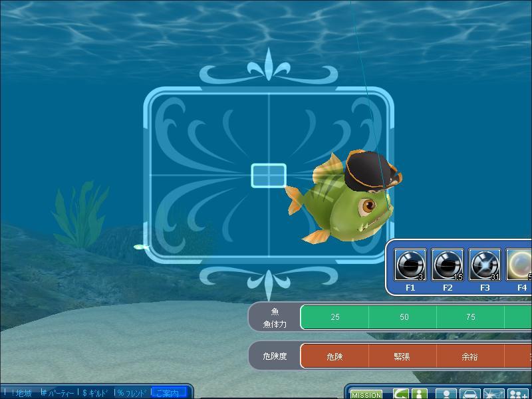Switch to the ギルド chat tab
The image size is (532, 399).
point(95,393)
